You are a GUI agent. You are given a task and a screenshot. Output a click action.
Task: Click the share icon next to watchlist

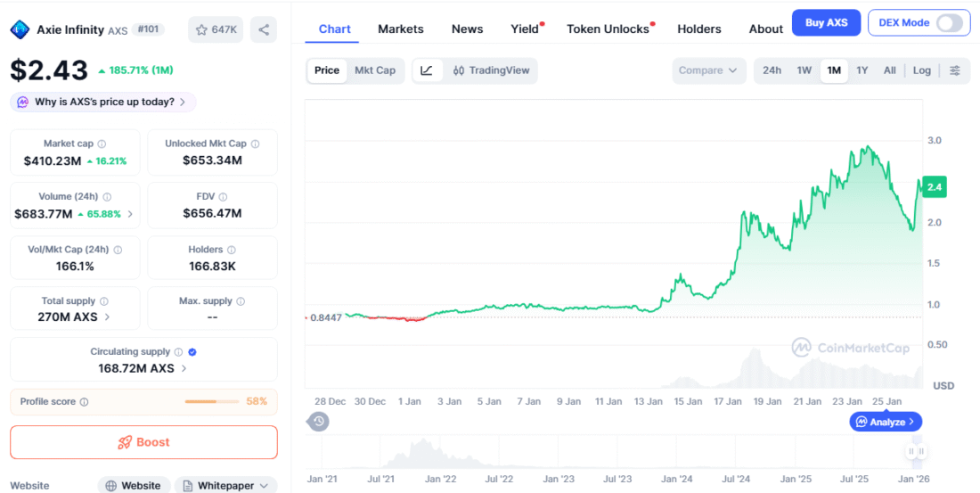click(264, 29)
